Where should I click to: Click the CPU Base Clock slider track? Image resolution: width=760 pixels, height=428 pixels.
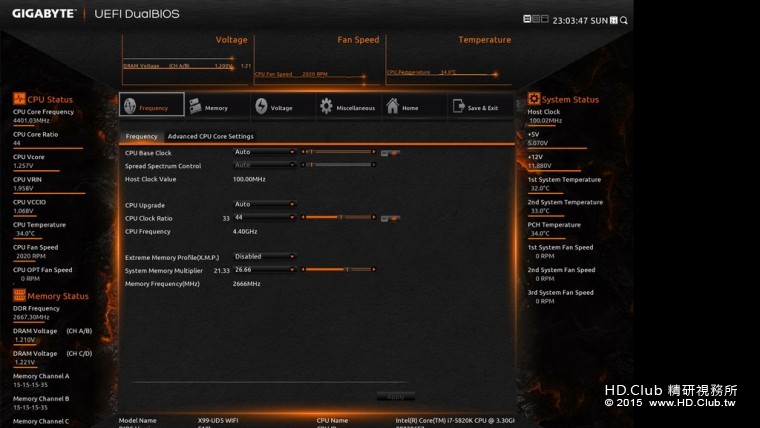[x=338, y=152]
